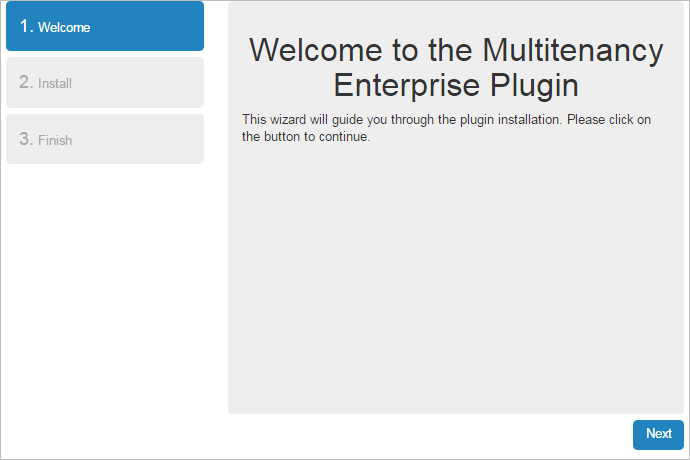Go to the Finish step tab
Image resolution: width=690 pixels, height=460 pixels.
(x=105, y=139)
